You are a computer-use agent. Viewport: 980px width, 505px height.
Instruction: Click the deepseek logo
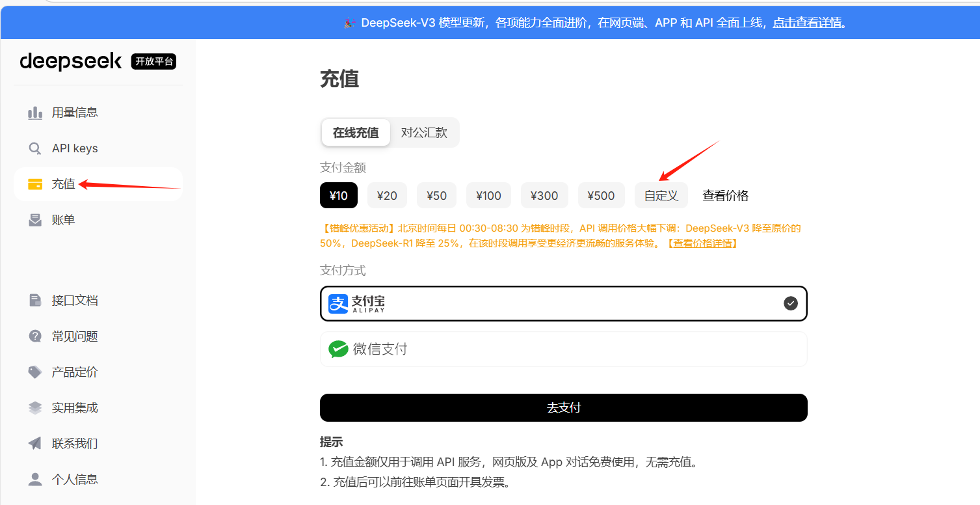click(x=71, y=61)
